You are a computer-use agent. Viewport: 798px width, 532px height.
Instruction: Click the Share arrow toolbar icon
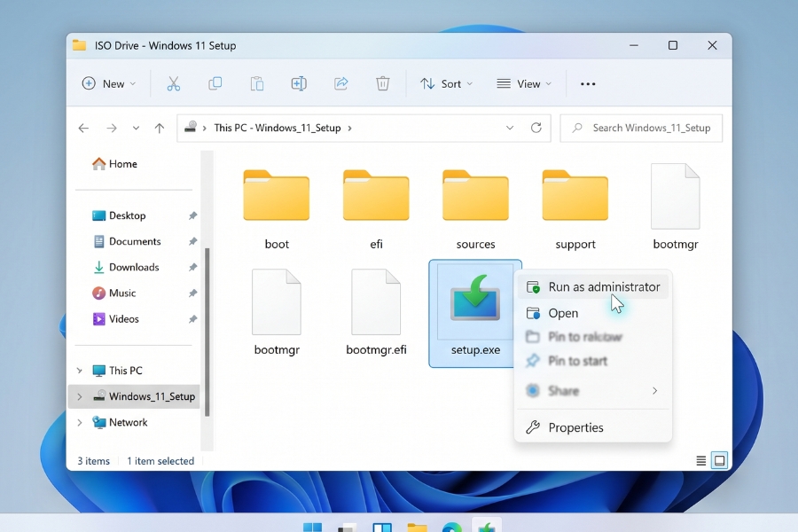(x=341, y=83)
